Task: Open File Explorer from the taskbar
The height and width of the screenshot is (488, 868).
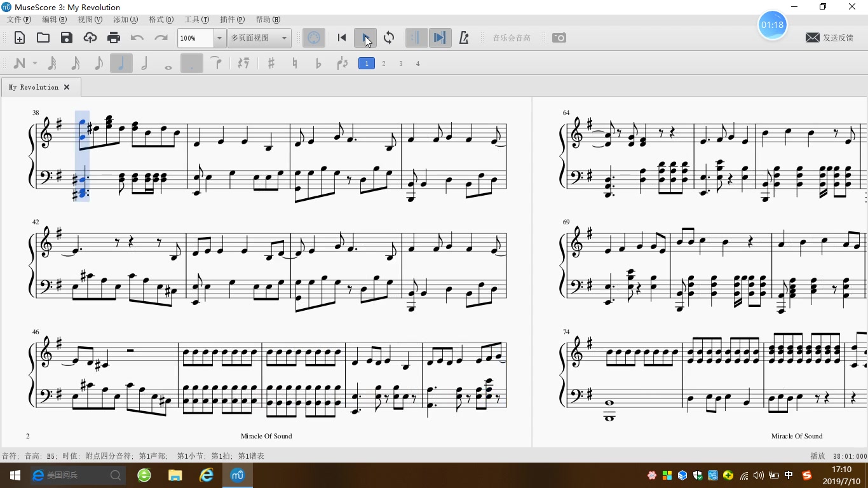Action: click(175, 475)
